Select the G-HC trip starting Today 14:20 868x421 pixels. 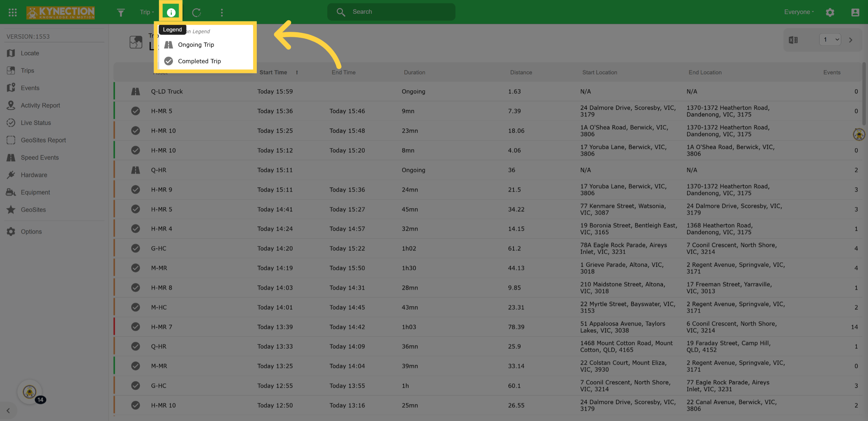click(x=488, y=248)
